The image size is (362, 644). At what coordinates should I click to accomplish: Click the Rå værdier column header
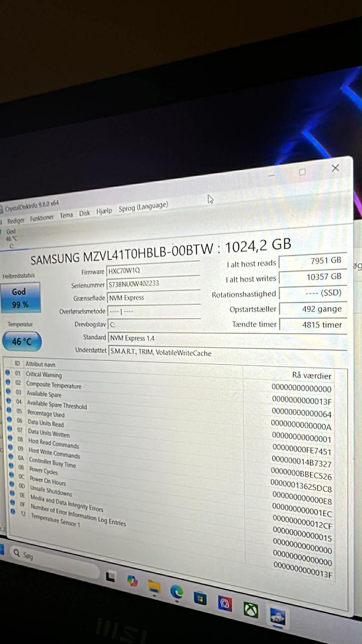[311, 375]
